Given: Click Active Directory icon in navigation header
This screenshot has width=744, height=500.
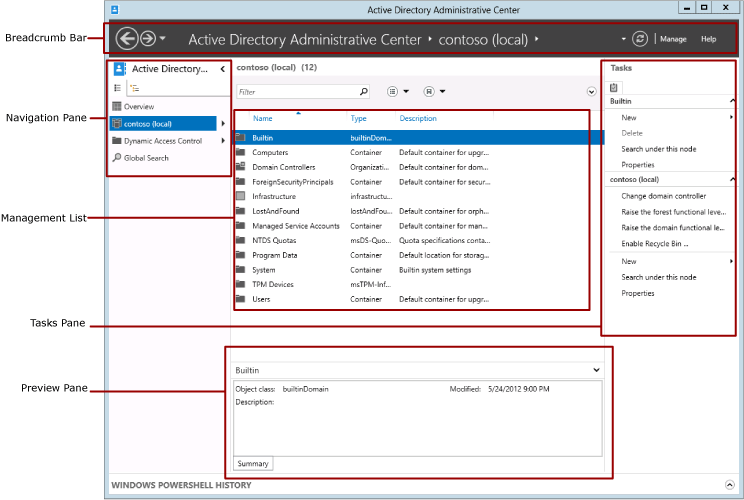Looking at the screenshot, I should [x=120, y=69].
